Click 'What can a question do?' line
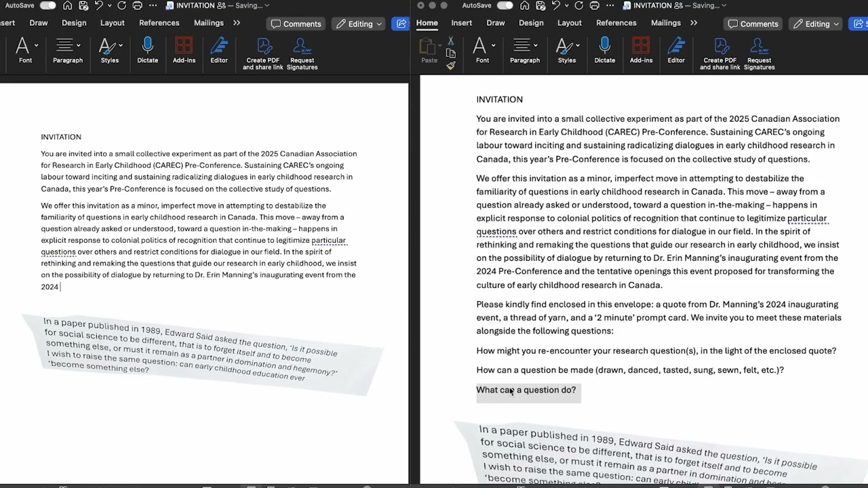The width and height of the screenshot is (868, 488). coord(526,390)
